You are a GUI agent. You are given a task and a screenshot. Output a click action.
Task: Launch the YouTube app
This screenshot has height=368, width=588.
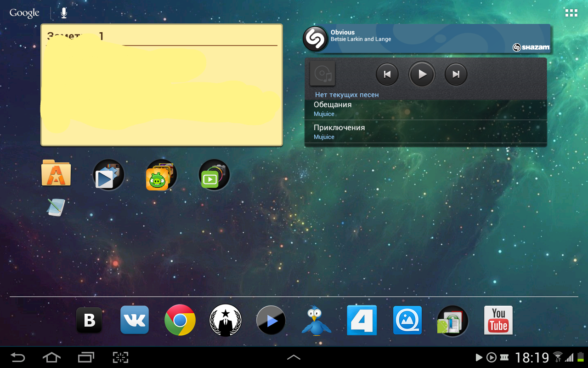coord(498,320)
